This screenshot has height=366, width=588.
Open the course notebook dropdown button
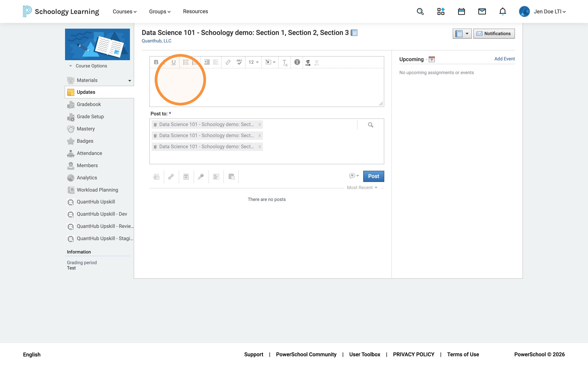pos(462,34)
